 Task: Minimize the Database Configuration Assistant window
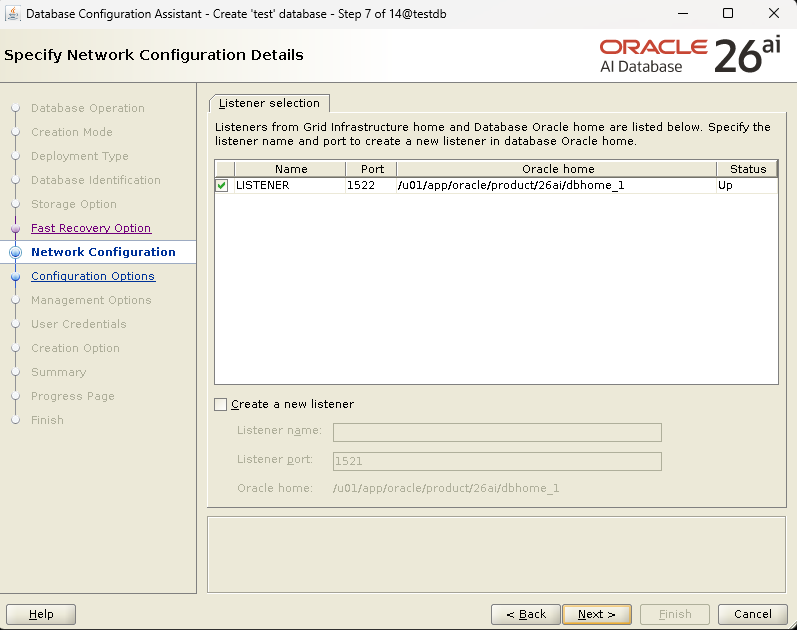tap(683, 14)
